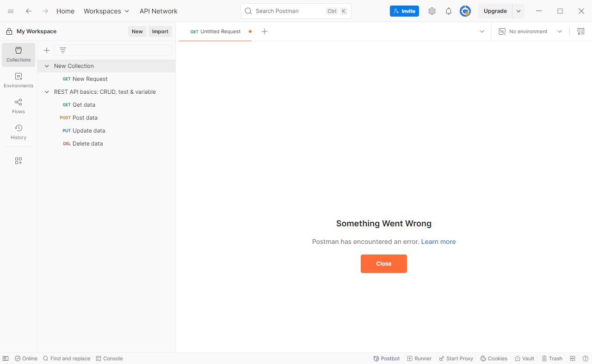
Task: Open the Trash
Action: tap(552, 358)
